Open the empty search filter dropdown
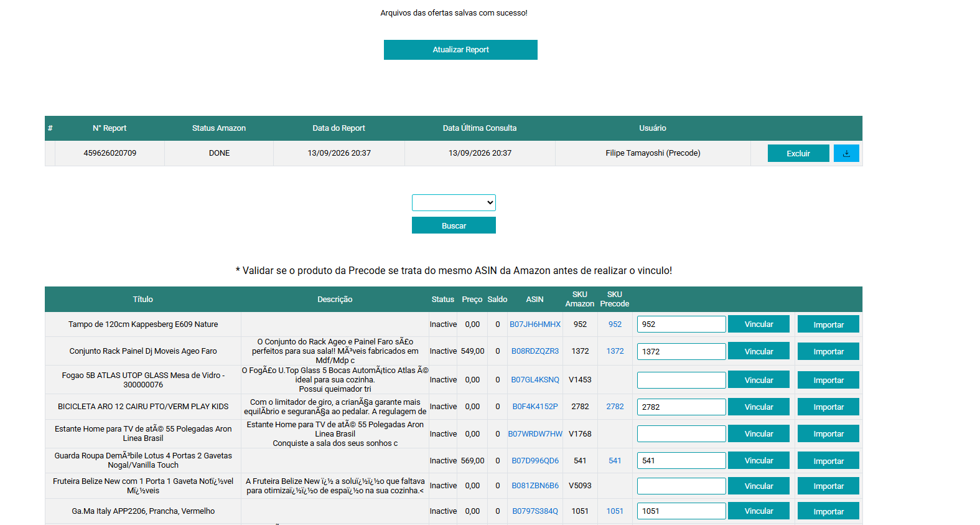The width and height of the screenshot is (980, 525). click(x=454, y=202)
